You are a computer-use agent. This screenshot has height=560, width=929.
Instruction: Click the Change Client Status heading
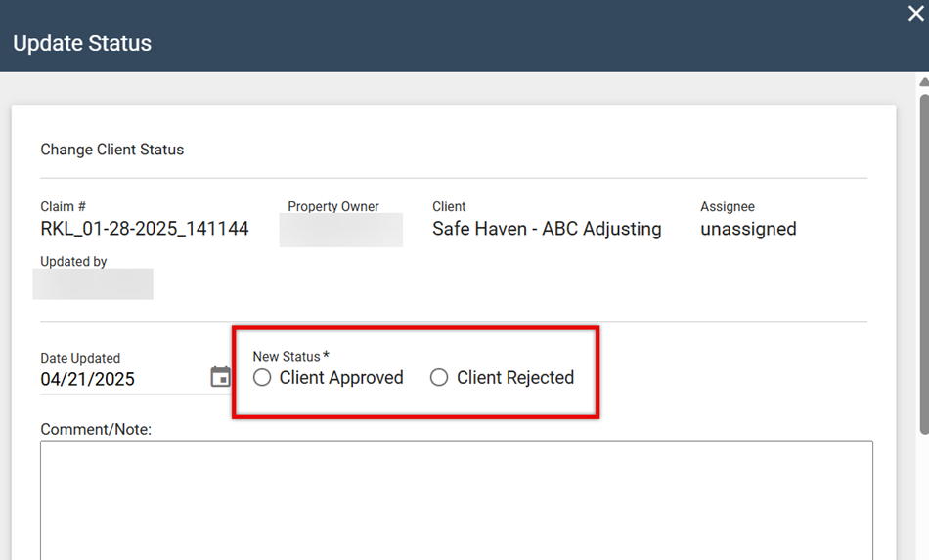(x=112, y=150)
